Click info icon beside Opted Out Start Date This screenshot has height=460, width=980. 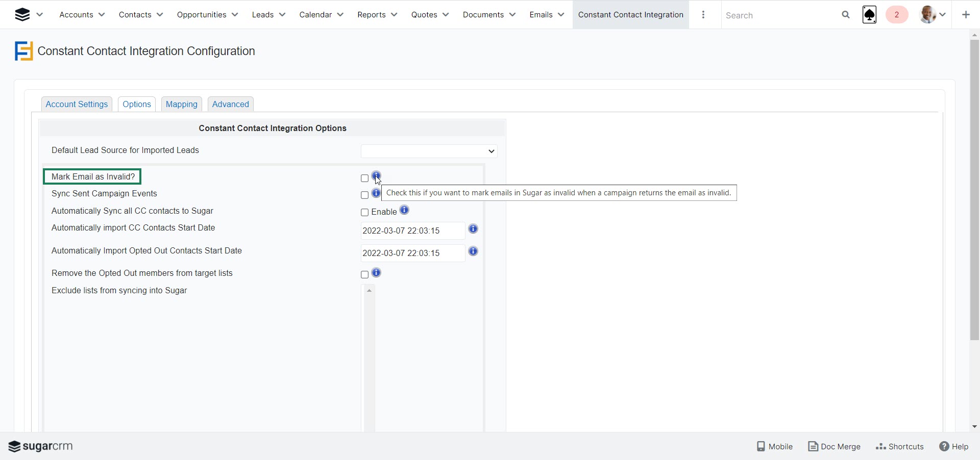point(473,251)
